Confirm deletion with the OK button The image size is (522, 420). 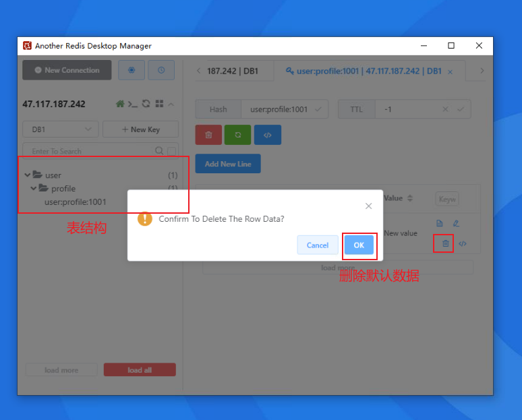[x=359, y=245]
